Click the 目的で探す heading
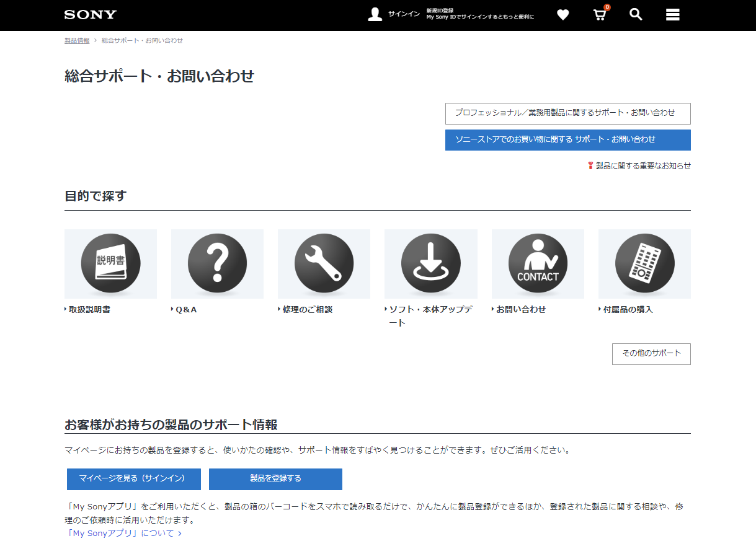The width and height of the screenshot is (756, 554). click(x=96, y=196)
